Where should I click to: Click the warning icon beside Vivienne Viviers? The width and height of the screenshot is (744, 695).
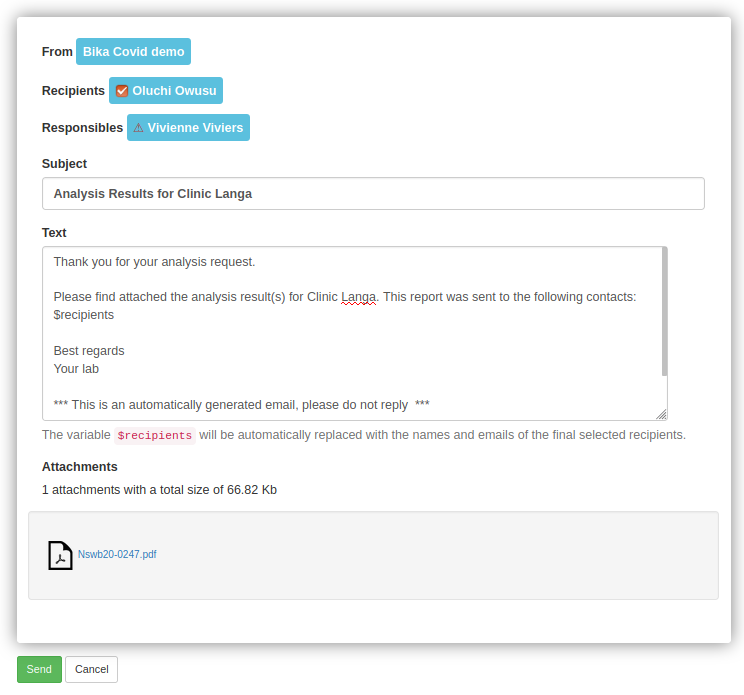pos(138,128)
